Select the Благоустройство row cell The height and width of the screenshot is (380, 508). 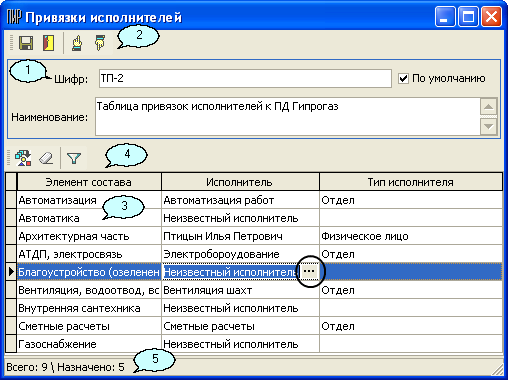(x=89, y=272)
